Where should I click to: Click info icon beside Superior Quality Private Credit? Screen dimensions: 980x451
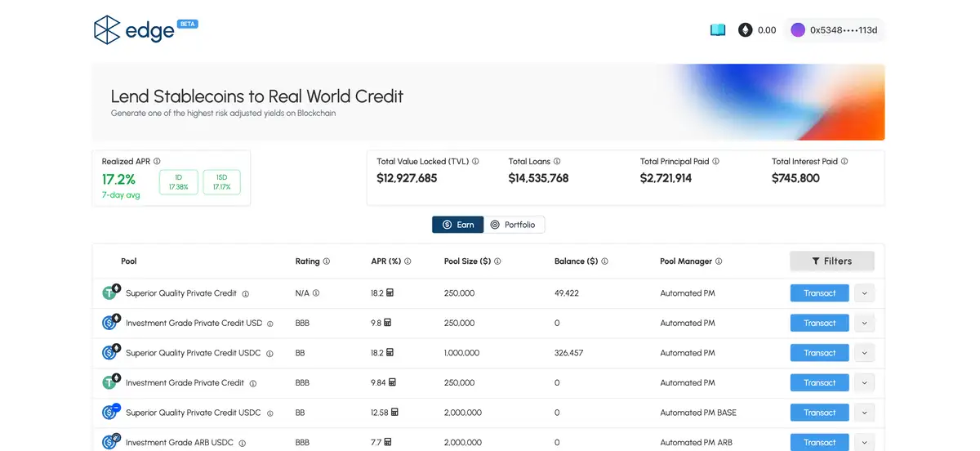pyautogui.click(x=245, y=294)
